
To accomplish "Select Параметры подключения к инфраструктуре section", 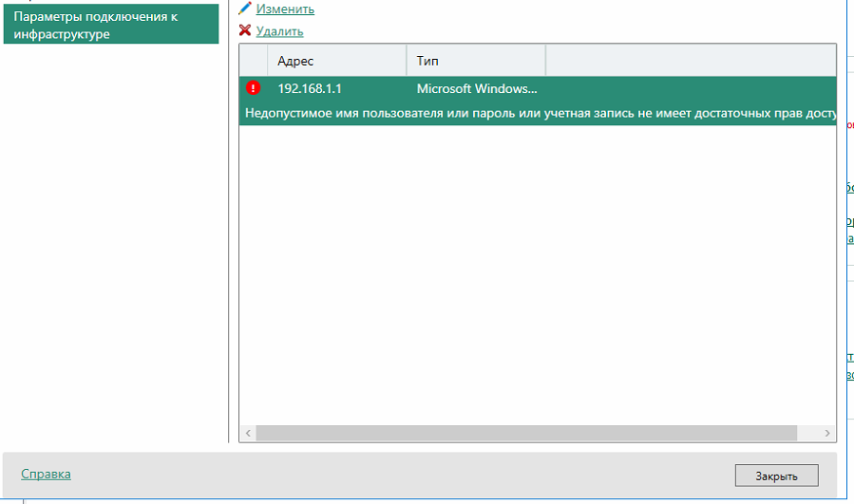I will (111, 25).
